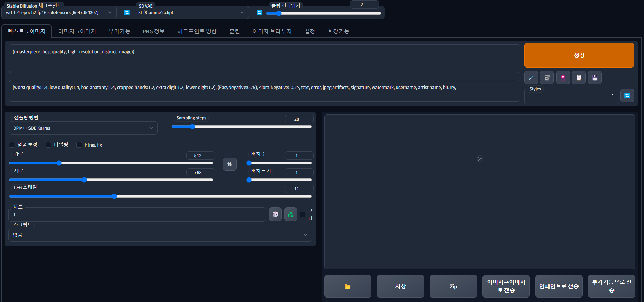Switch to 부가기능 tab
The width and height of the screenshot is (644, 302).
(119, 31)
